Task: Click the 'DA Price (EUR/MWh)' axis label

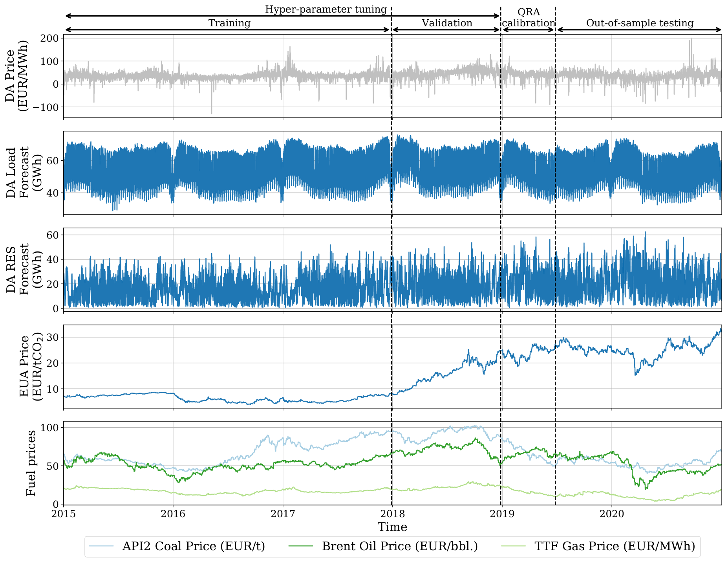Action: (x=16, y=76)
